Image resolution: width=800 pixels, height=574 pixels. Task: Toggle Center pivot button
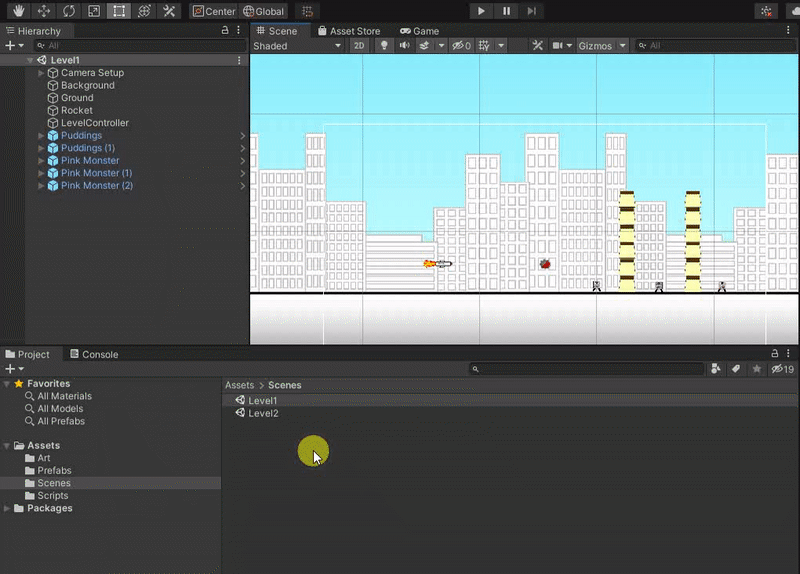click(x=214, y=11)
